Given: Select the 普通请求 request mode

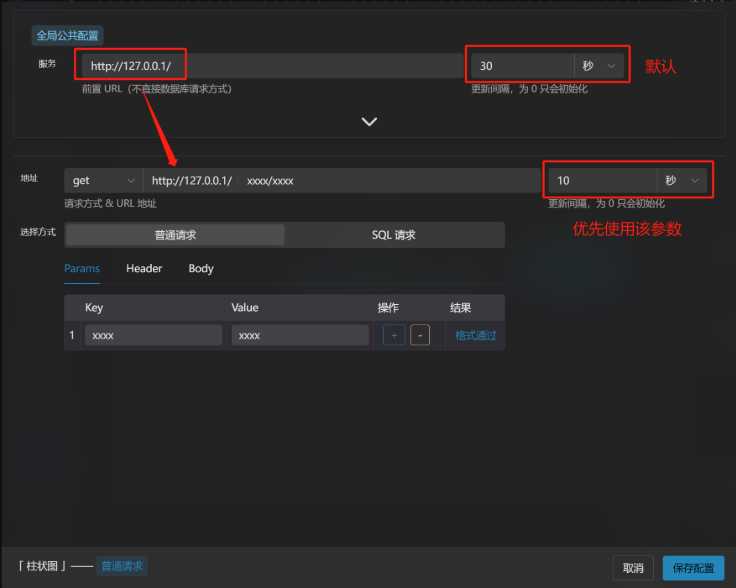Looking at the screenshot, I should coord(175,235).
